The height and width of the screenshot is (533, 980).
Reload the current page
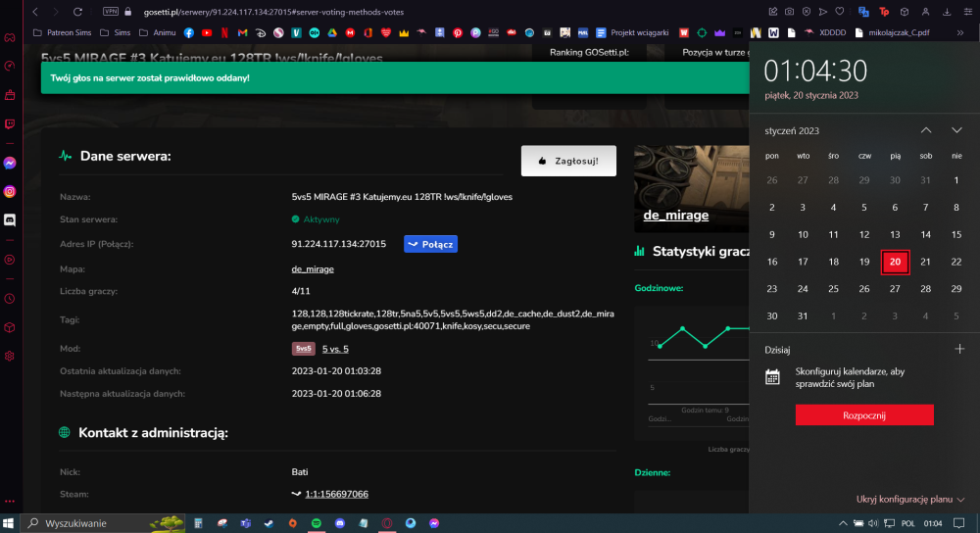(x=77, y=12)
